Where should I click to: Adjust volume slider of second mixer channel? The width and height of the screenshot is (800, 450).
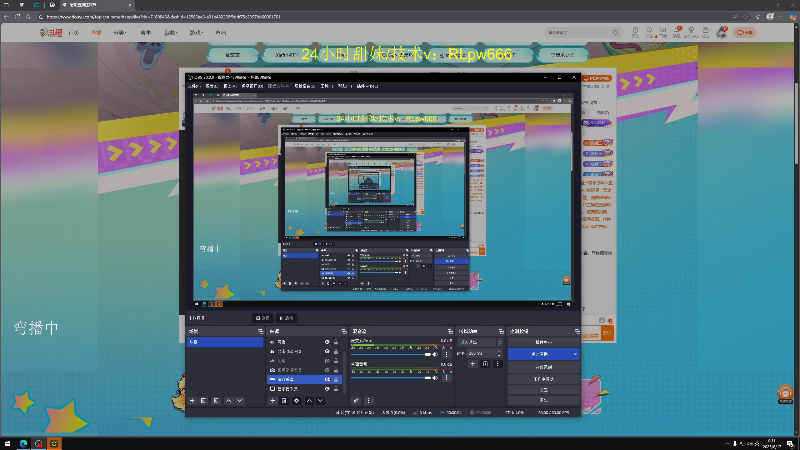[391, 378]
